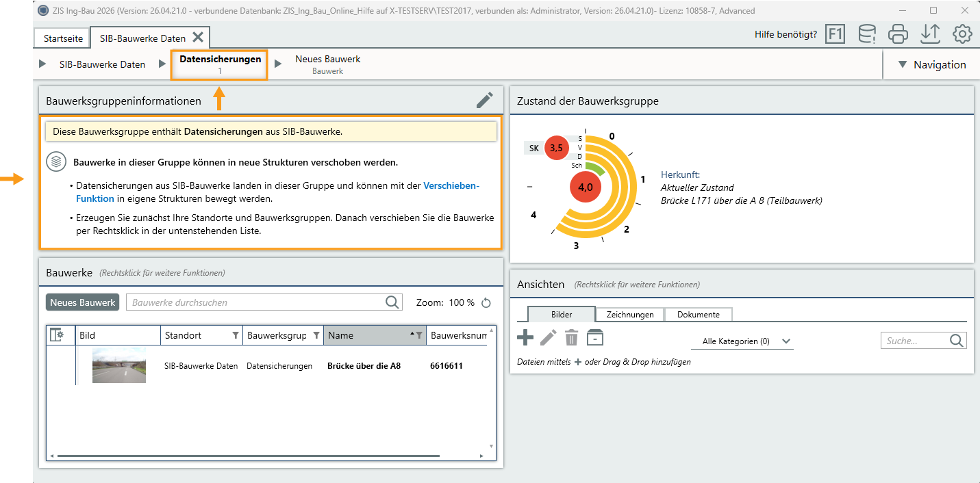Open column settings icon in table header
The height and width of the screenshot is (483, 980).
[57, 335]
